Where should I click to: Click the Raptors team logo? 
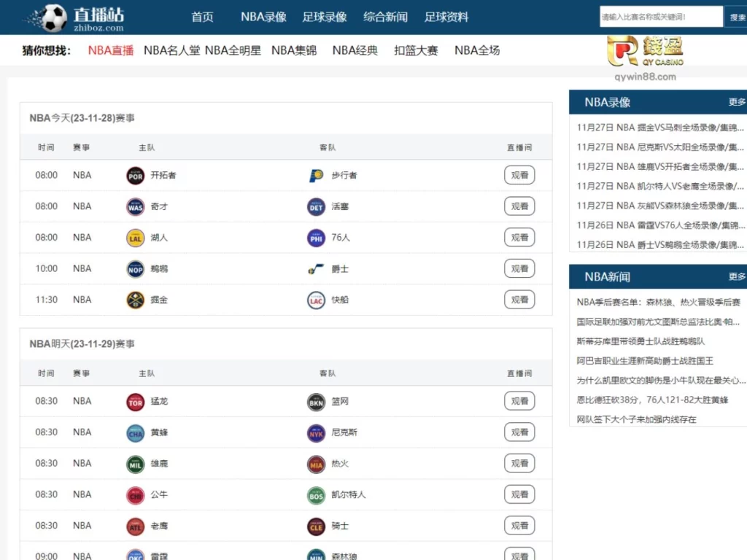(135, 400)
